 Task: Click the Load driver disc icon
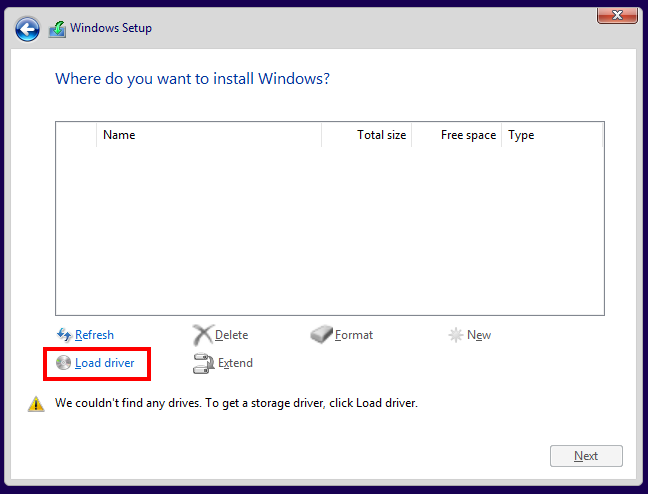point(63,363)
